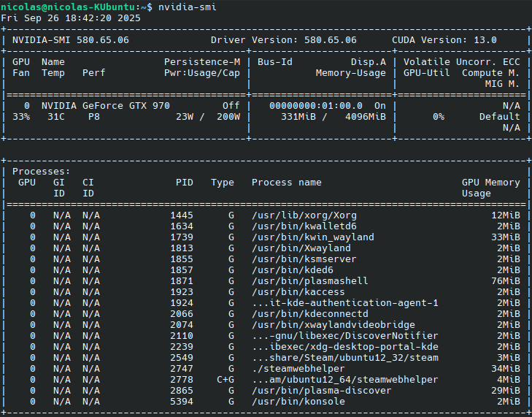The height and width of the screenshot is (417, 532).
Task: Click process ...share/Steam/ubuntu12_32/steam
Action: click(345, 358)
